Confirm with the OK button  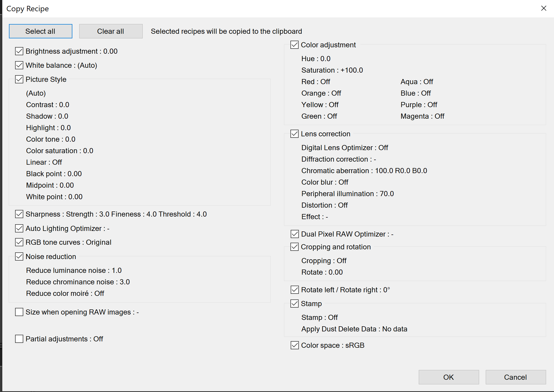pyautogui.click(x=448, y=377)
